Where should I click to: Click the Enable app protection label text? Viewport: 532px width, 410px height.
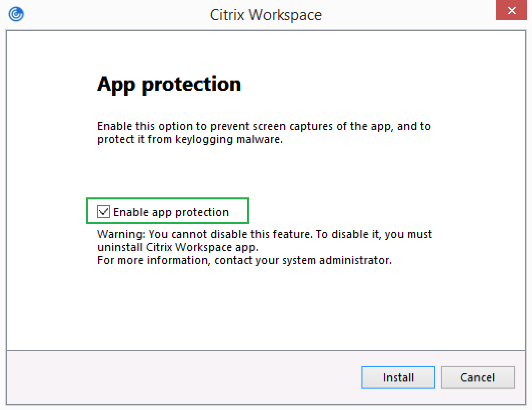[172, 212]
